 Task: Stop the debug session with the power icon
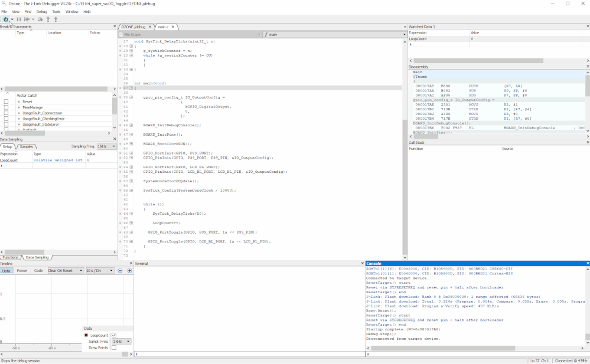tap(6, 19)
